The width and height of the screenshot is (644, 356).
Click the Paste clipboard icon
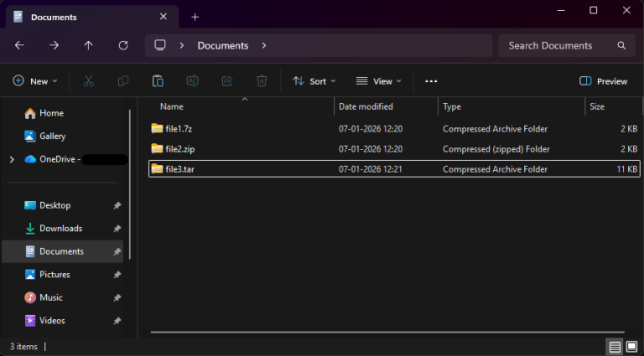[158, 81]
